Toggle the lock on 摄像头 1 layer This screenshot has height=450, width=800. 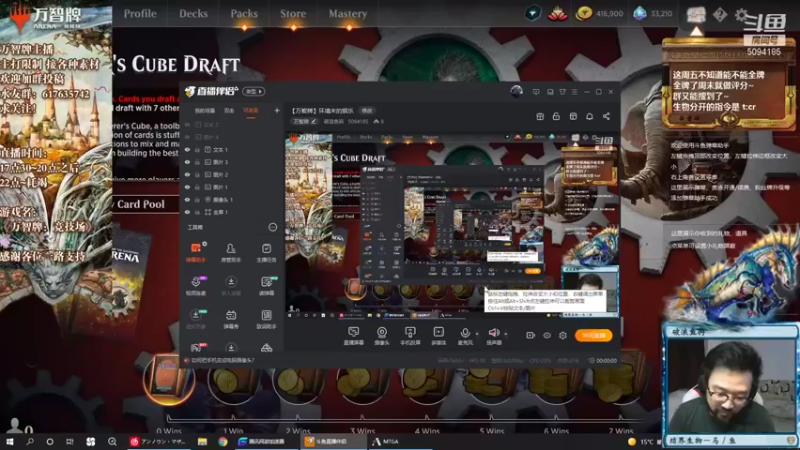coord(197,199)
